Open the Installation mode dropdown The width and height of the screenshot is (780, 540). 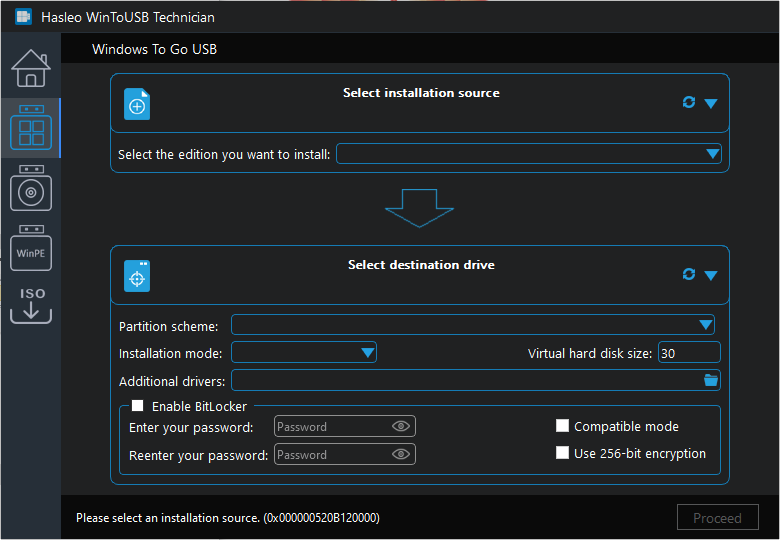(x=367, y=352)
